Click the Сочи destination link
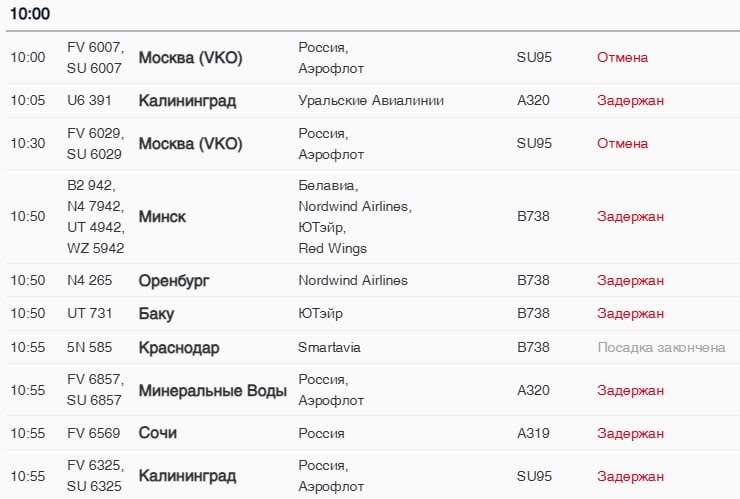The image size is (740, 499). pyautogui.click(x=158, y=434)
